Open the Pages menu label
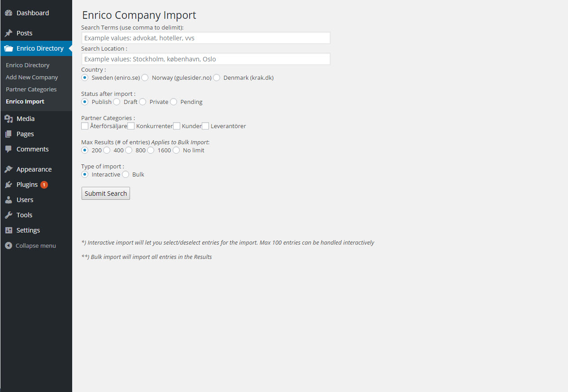 pyautogui.click(x=25, y=134)
